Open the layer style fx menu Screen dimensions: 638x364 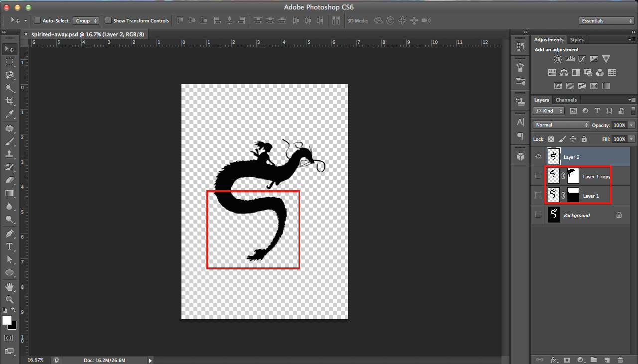coord(553,360)
